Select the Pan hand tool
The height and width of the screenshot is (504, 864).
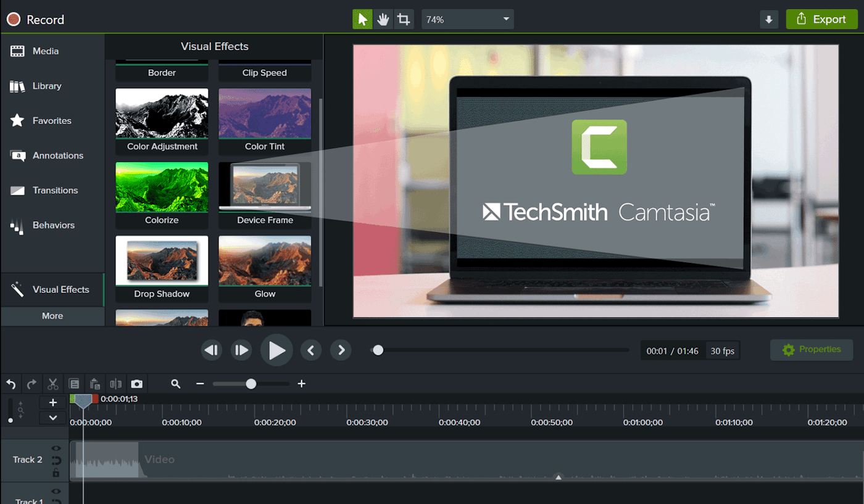pyautogui.click(x=383, y=19)
